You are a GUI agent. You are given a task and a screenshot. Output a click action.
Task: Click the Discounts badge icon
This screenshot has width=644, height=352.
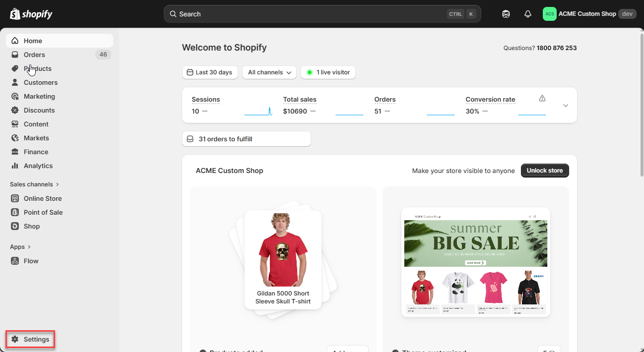click(15, 110)
